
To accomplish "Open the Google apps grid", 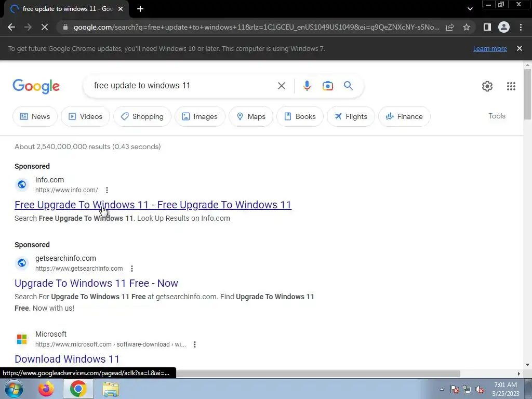I will point(511,86).
